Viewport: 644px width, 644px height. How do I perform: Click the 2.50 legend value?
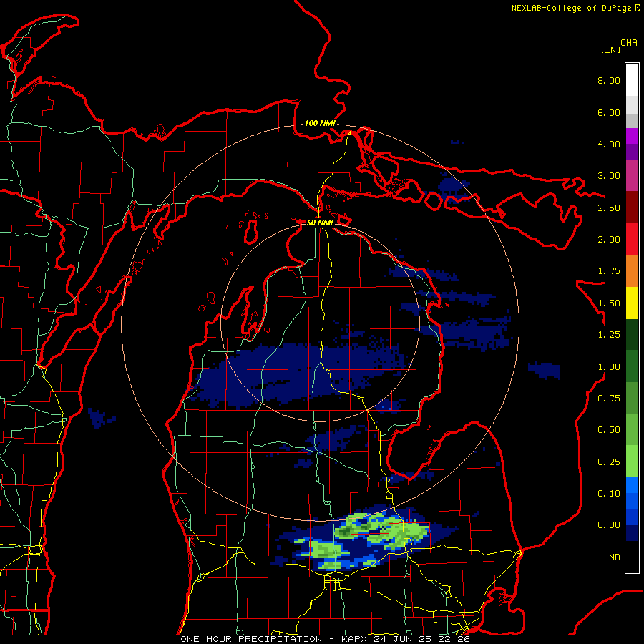(x=609, y=208)
